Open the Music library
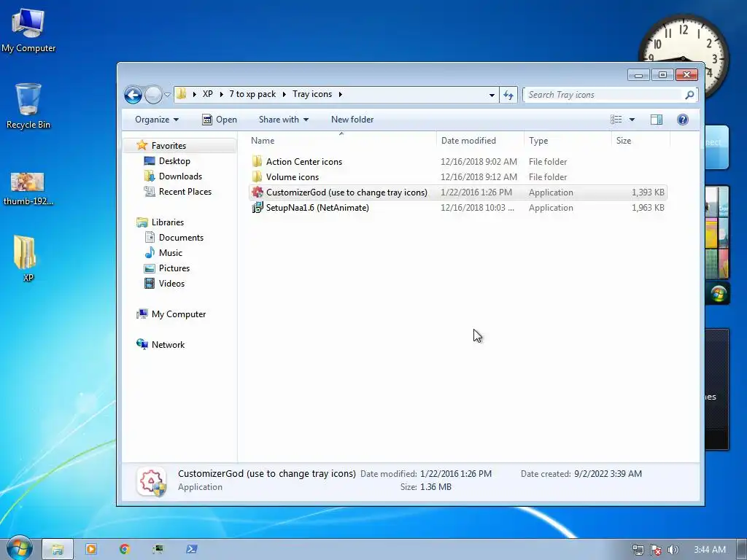This screenshot has width=747, height=560. 171,252
